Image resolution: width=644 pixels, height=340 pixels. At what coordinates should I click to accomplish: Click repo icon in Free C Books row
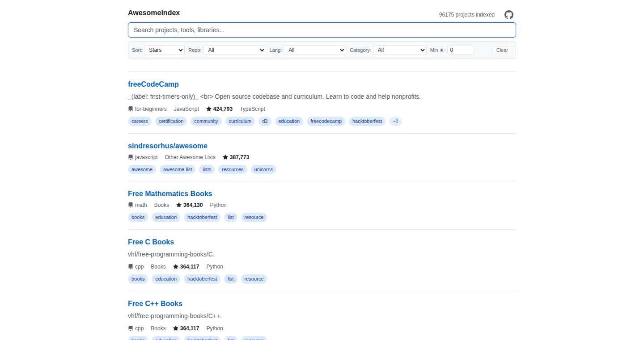pos(131,267)
